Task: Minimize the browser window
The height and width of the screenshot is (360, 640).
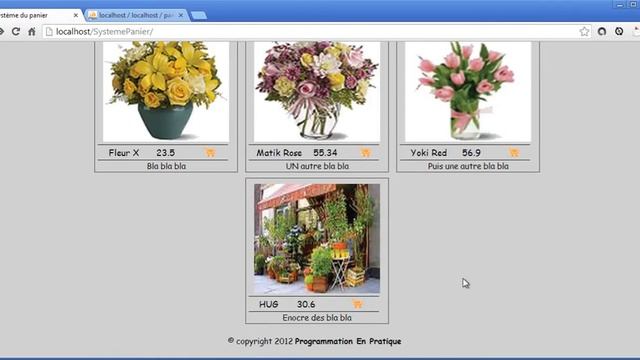Action: tap(620, 4)
